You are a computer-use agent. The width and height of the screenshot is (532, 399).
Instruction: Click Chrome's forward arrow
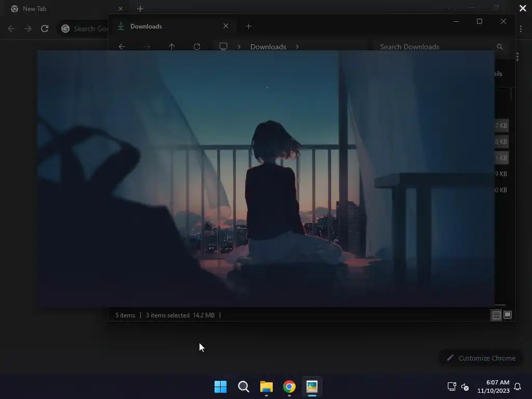coord(28,29)
